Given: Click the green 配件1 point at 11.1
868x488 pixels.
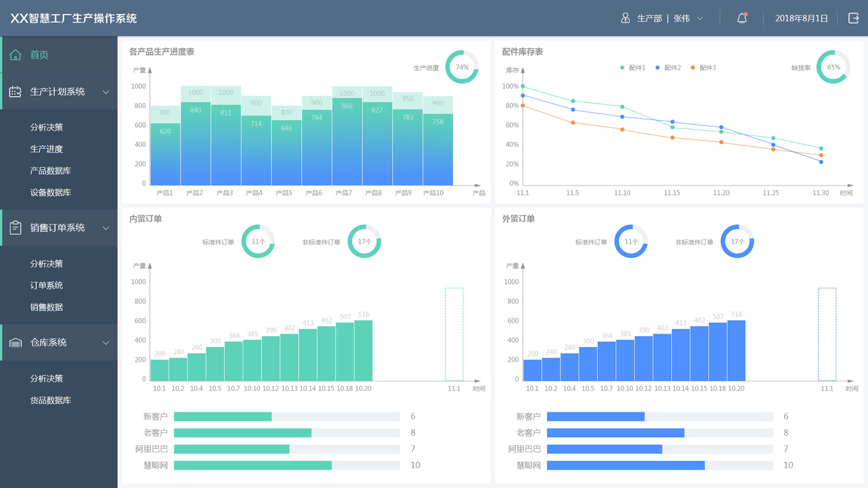Looking at the screenshot, I should point(523,86).
